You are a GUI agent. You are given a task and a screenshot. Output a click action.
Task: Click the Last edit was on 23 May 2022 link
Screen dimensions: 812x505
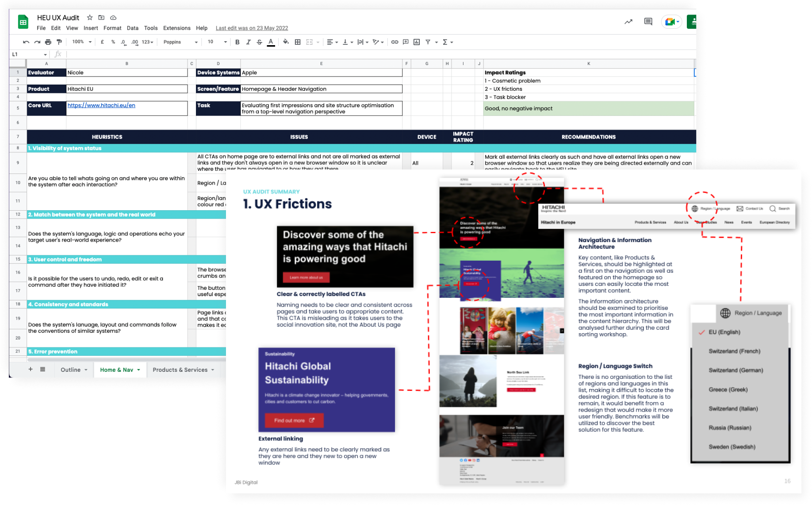pyautogui.click(x=252, y=28)
